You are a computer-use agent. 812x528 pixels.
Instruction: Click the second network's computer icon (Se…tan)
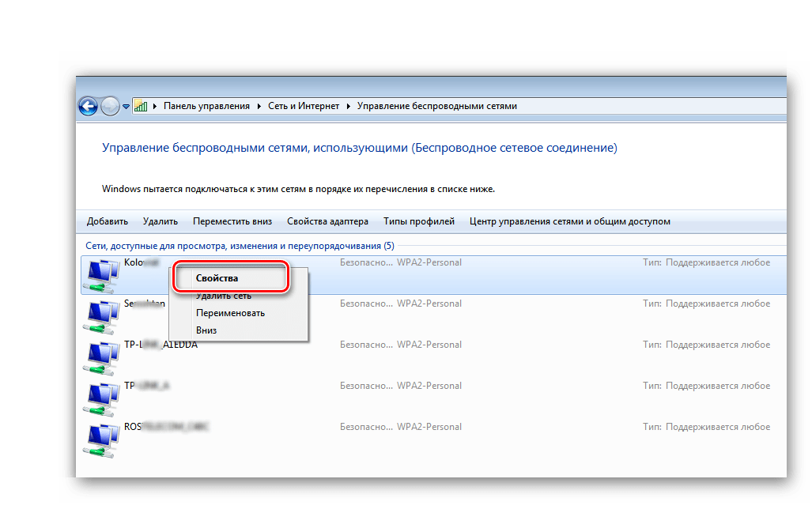(101, 317)
